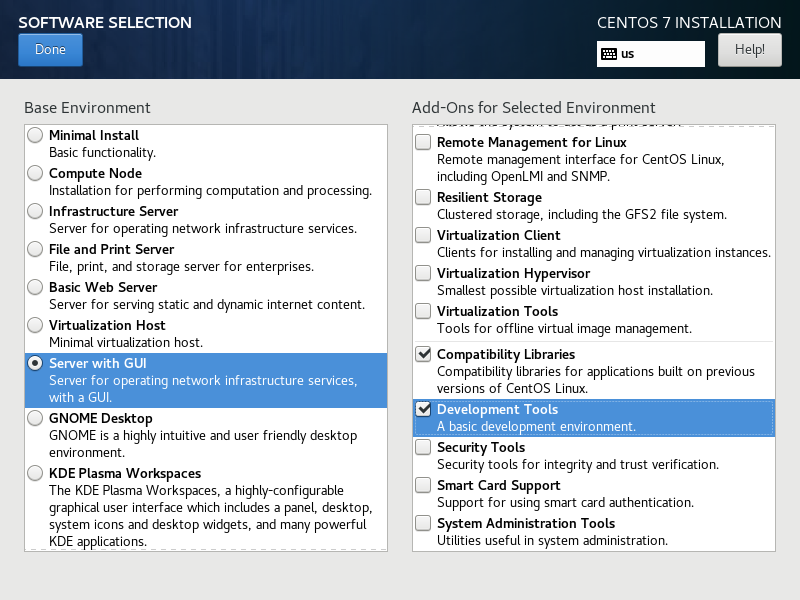Select Basic Web Server radio button
The height and width of the screenshot is (600, 800).
point(36,288)
